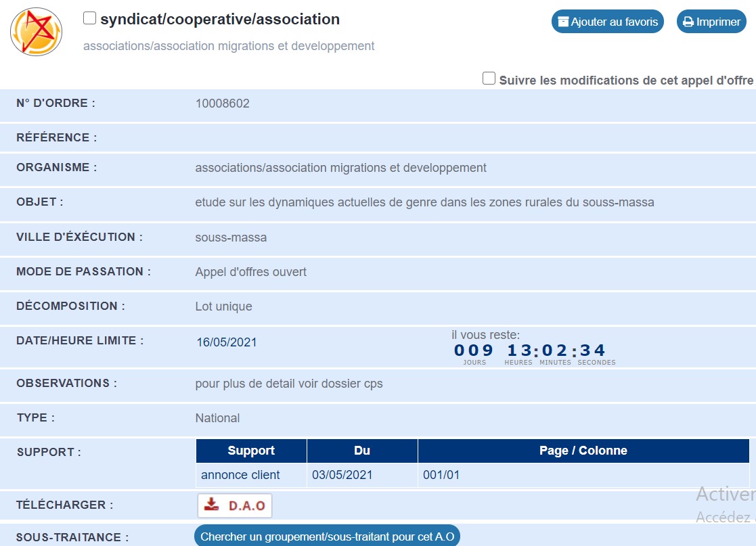This screenshot has width=756, height=546.
Task: Select the 001/01 page column cell
Action: click(x=441, y=475)
